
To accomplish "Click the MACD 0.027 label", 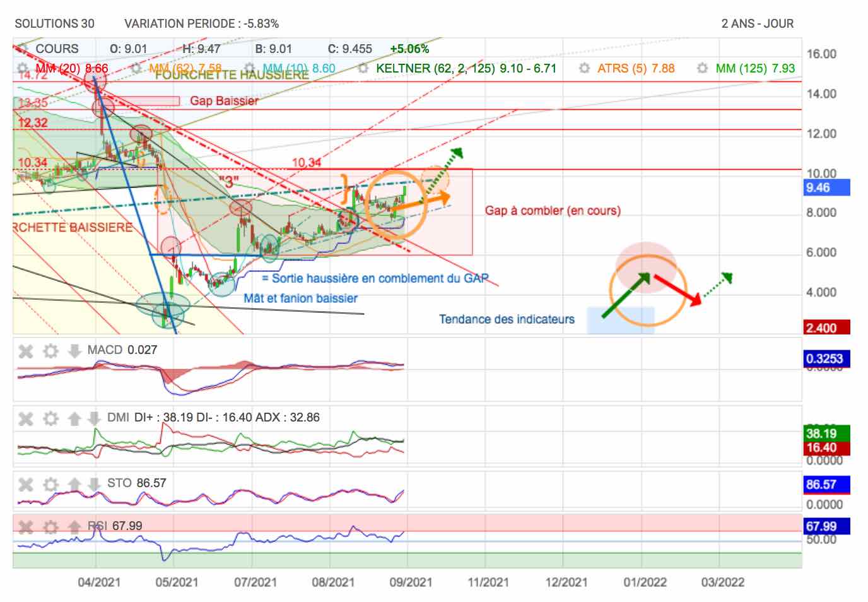I will [x=122, y=350].
